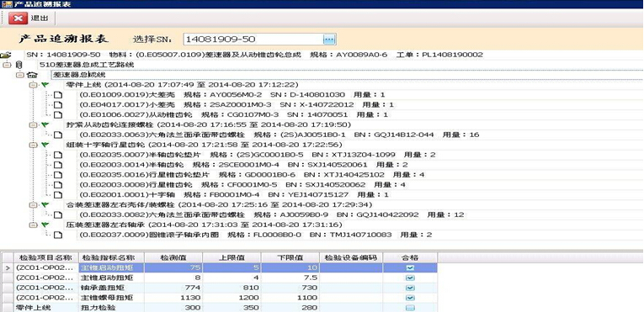Open SN selection browse button with ellipsis
This screenshot has height=312, width=644.
coord(329,40)
